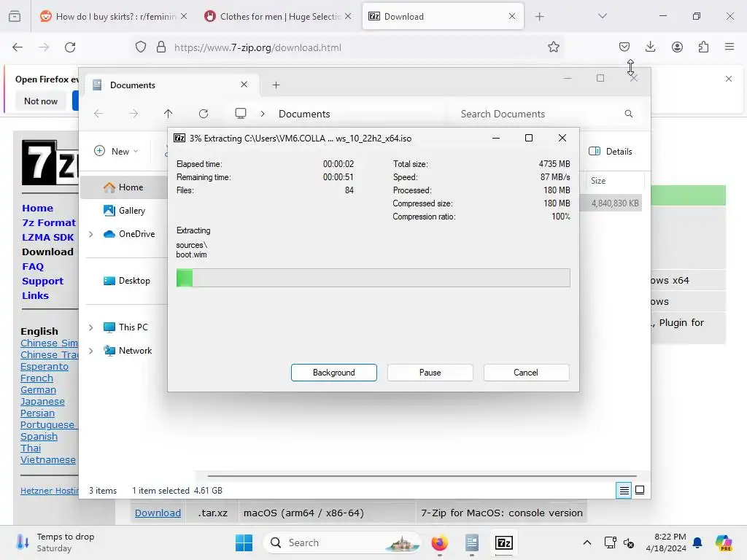Go back in Firefox
The image size is (747, 560).
click(18, 47)
